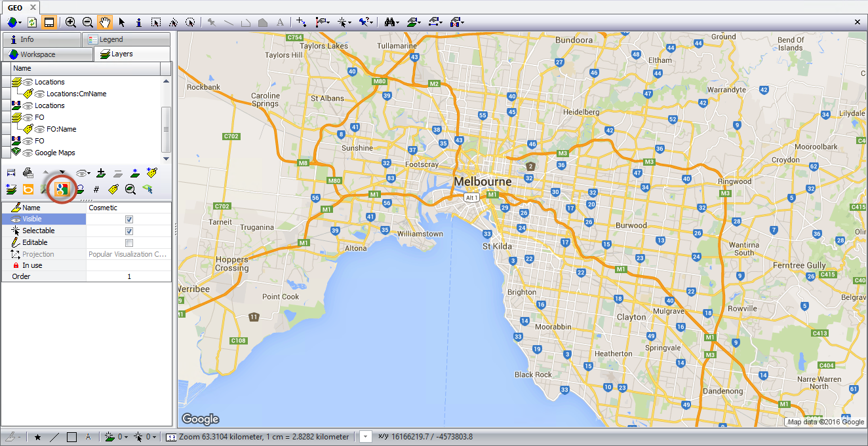Select the FO:Name layer row
This screenshot has height=446, width=868.
tap(86, 129)
